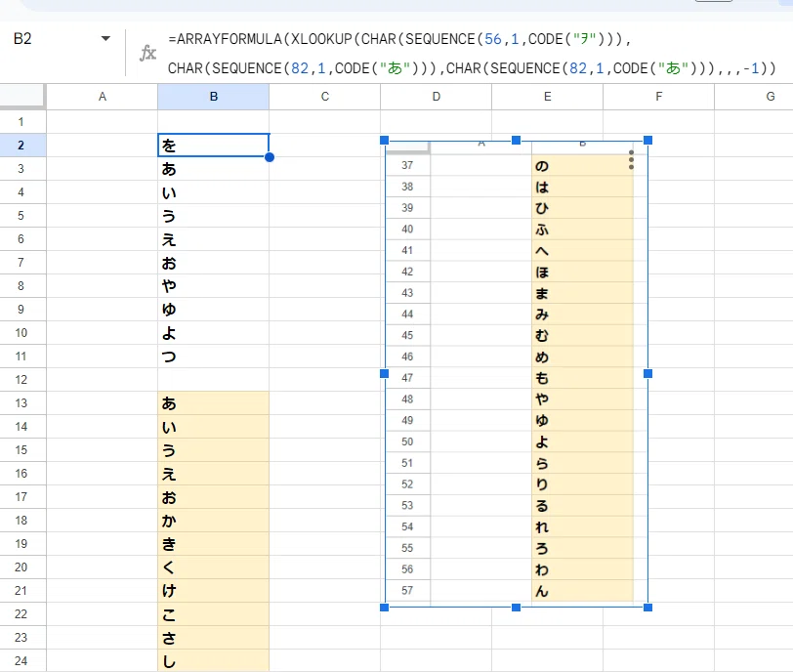Click the left-middle image resize handle
Image resolution: width=793 pixels, height=672 pixels.
click(x=385, y=374)
